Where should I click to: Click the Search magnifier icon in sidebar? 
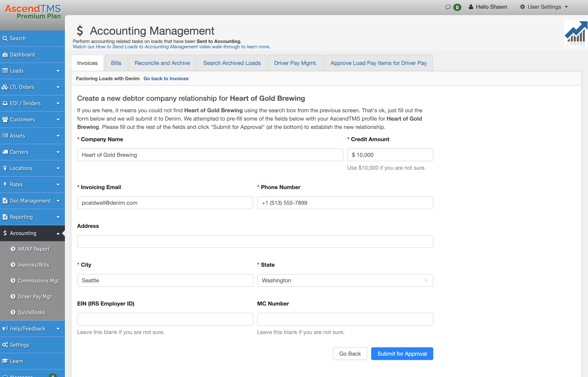(x=5, y=38)
